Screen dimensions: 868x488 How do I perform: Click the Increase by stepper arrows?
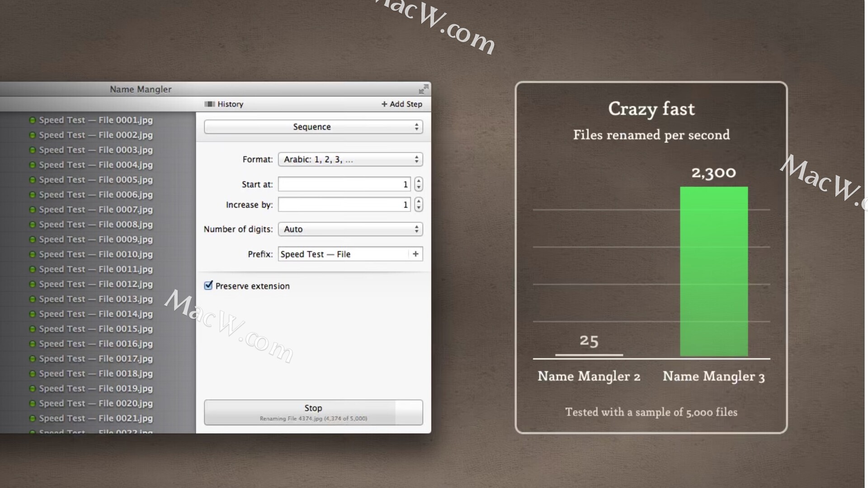pos(419,205)
